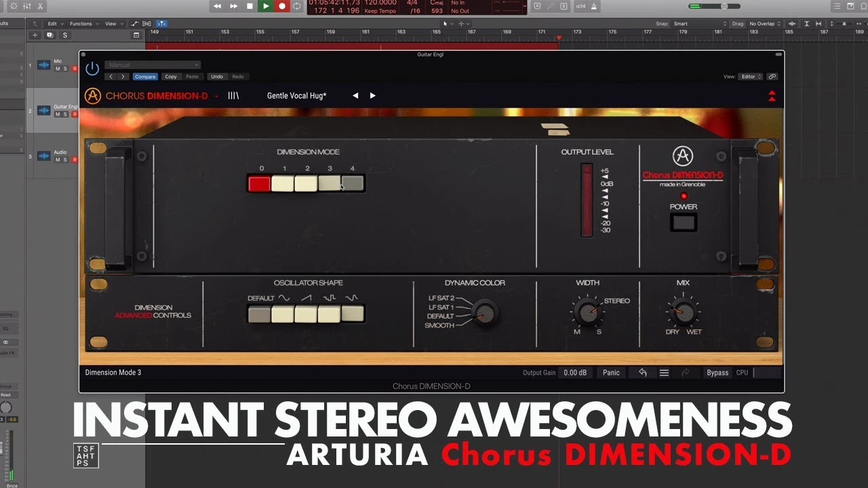Open the preset library browser icon

tap(233, 96)
